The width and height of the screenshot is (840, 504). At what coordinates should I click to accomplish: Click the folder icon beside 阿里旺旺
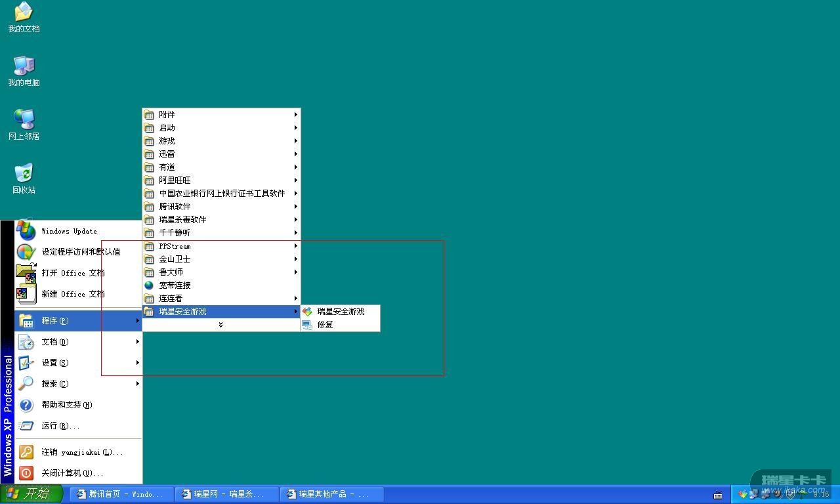149,180
